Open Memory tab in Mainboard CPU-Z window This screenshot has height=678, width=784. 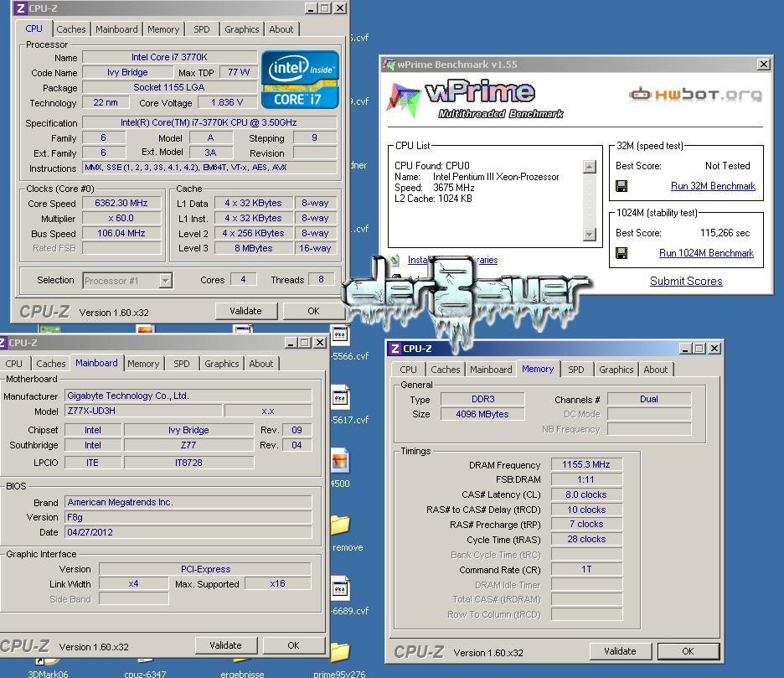[143, 364]
